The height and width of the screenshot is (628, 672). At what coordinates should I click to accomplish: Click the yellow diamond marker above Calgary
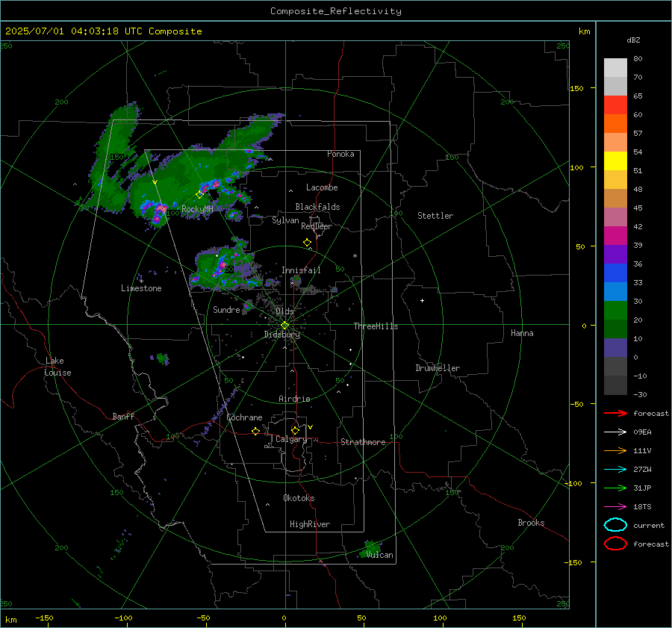(295, 430)
